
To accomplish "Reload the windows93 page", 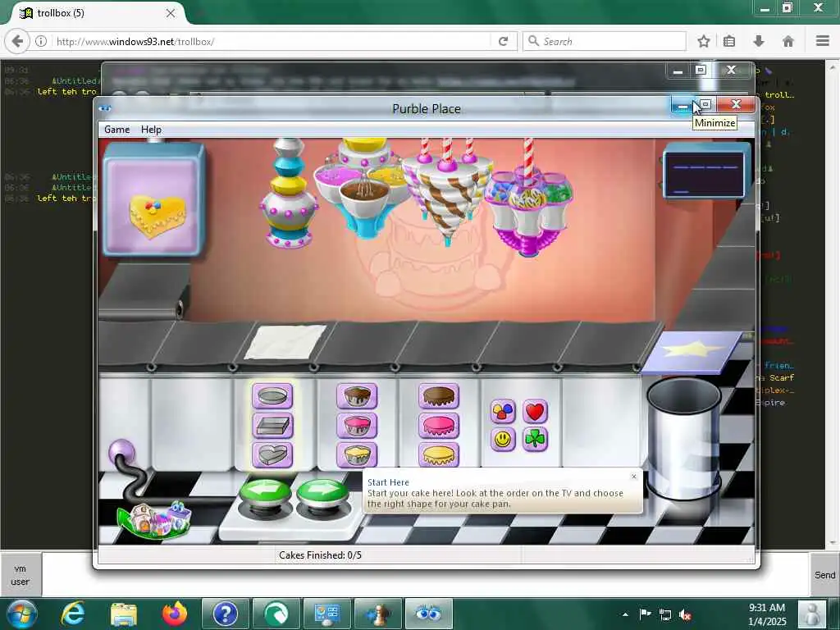I will tap(503, 41).
